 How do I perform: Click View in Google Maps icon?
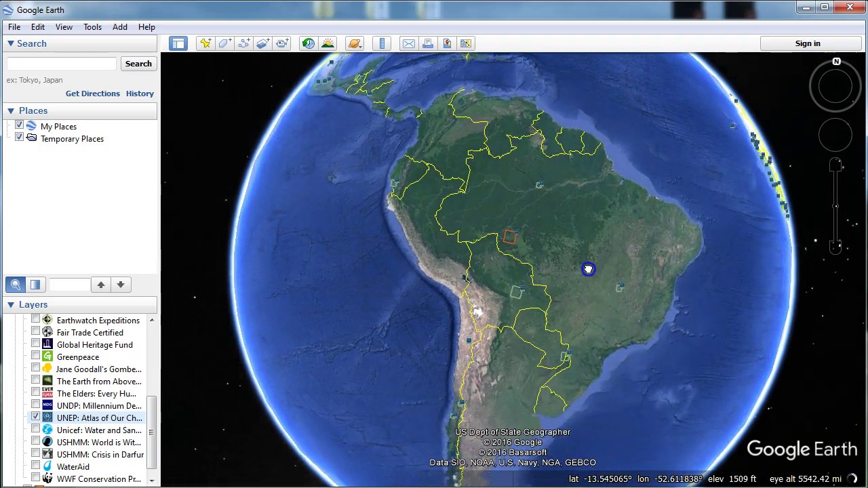[x=466, y=43]
